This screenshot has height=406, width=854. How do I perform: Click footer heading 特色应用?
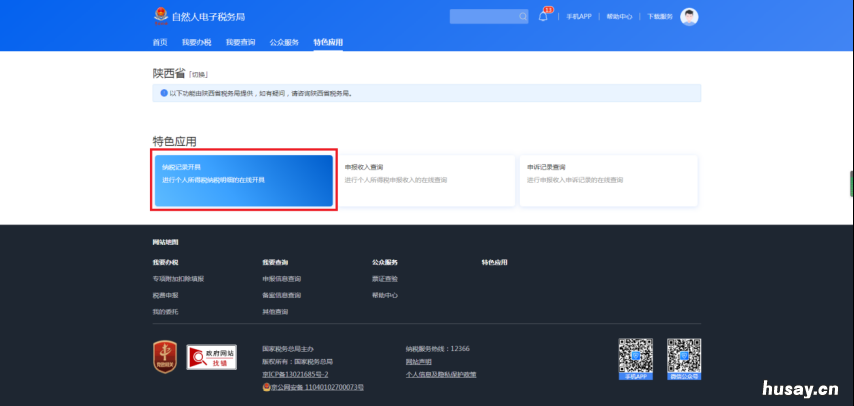click(495, 262)
